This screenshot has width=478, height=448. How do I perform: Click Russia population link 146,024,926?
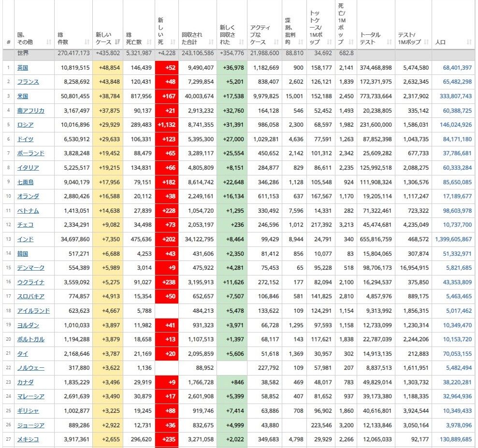tap(456, 125)
